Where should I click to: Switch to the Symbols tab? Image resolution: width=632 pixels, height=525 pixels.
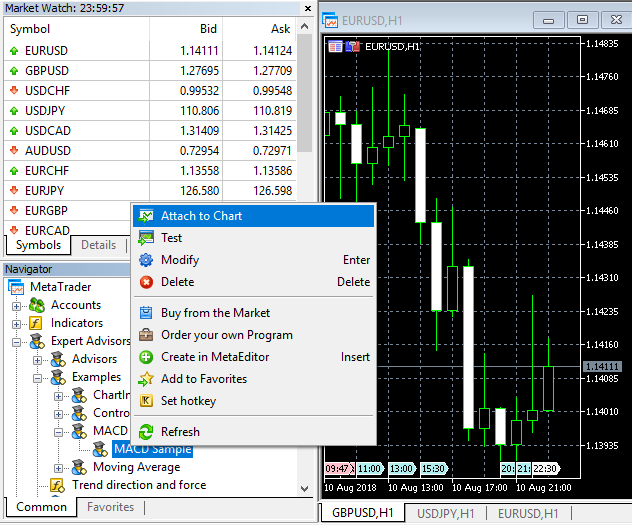point(38,245)
